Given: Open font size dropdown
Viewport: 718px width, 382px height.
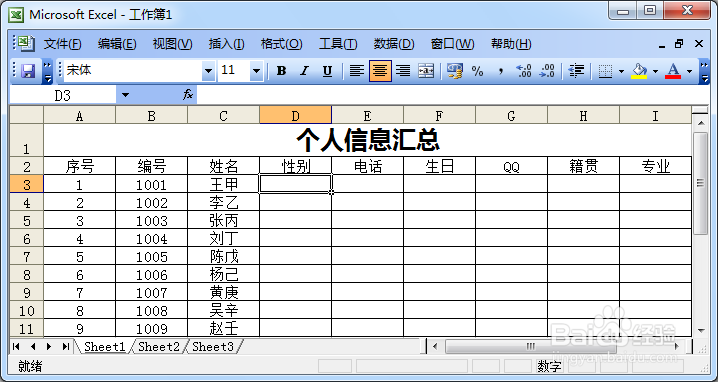Looking at the screenshot, I should pyautogui.click(x=256, y=71).
